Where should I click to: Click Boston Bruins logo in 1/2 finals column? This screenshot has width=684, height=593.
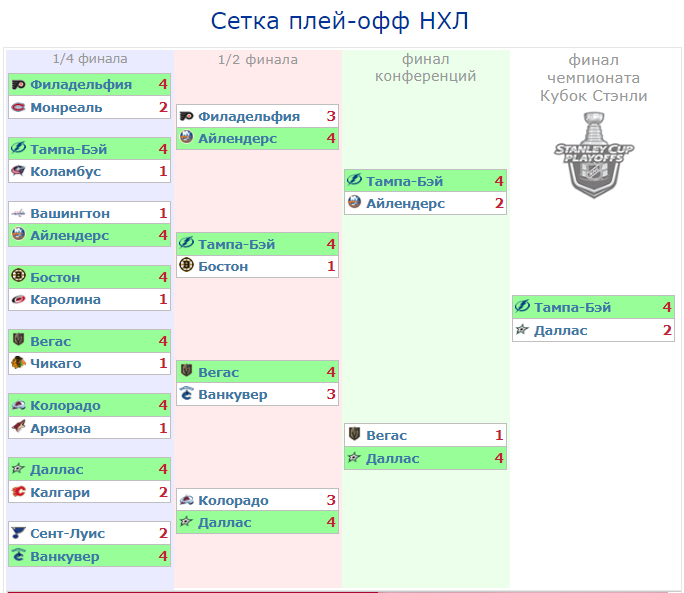[x=186, y=266]
